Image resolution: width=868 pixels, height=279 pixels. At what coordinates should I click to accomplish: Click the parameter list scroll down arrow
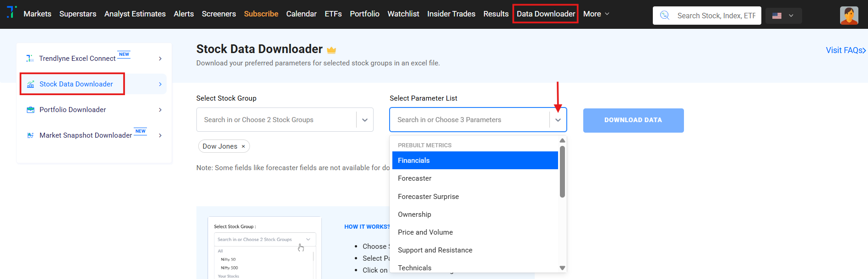click(562, 268)
